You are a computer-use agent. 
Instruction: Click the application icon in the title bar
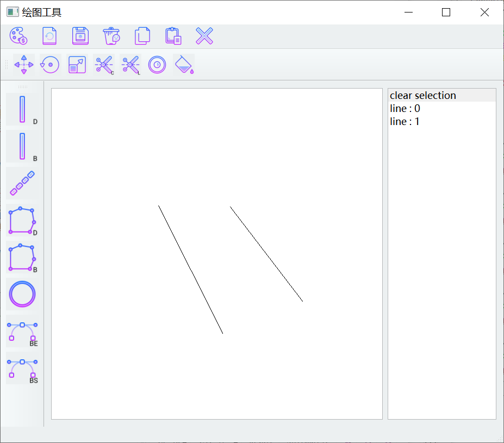click(13, 12)
